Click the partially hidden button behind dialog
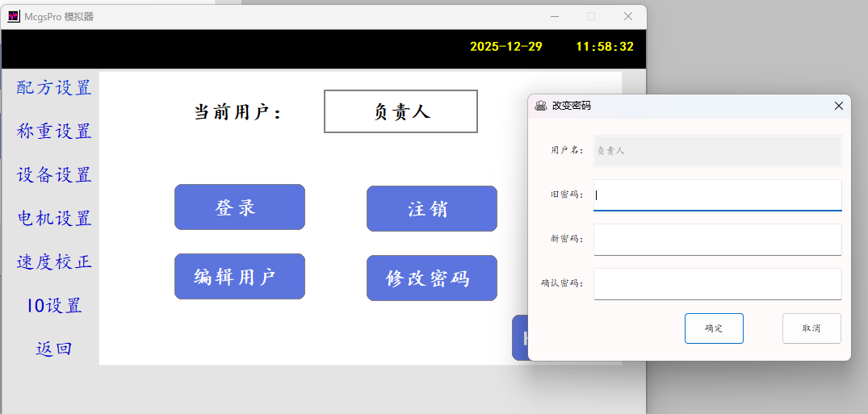Viewport: 868px width, 414px height. (520, 337)
